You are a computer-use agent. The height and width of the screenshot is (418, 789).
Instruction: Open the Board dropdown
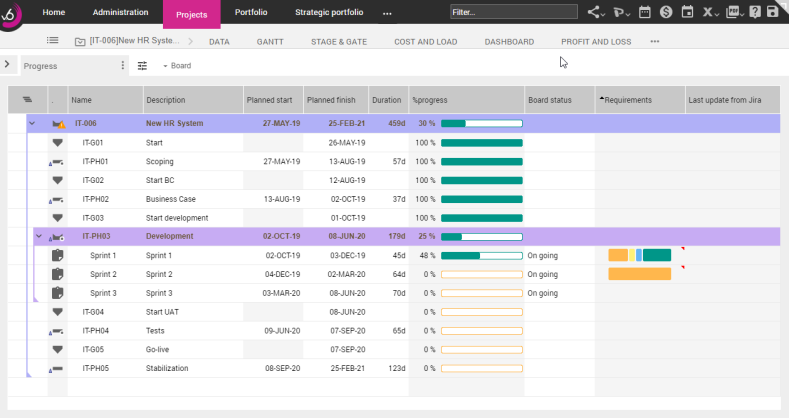click(177, 65)
